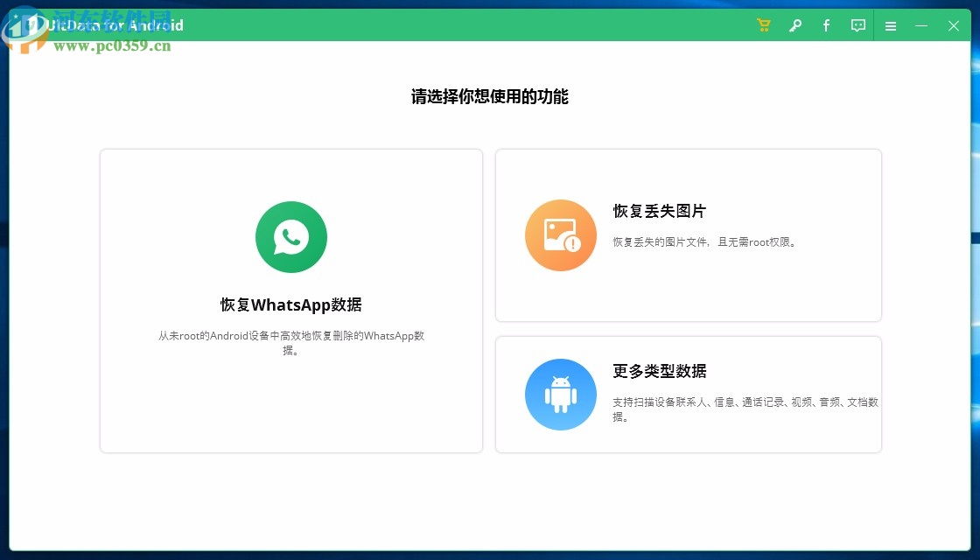Open the shopping cart purchase icon
Image resolution: width=980 pixels, height=560 pixels.
[x=763, y=25]
